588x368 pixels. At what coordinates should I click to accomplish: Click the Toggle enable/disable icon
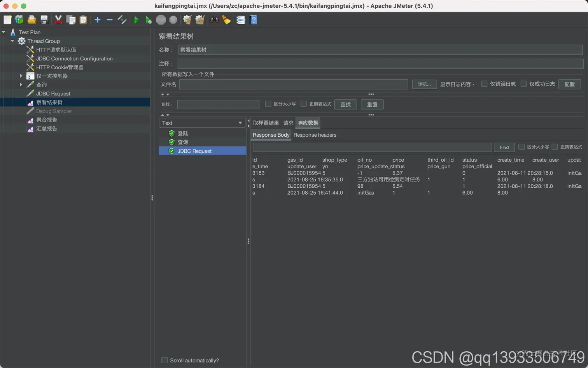pyautogui.click(x=122, y=20)
